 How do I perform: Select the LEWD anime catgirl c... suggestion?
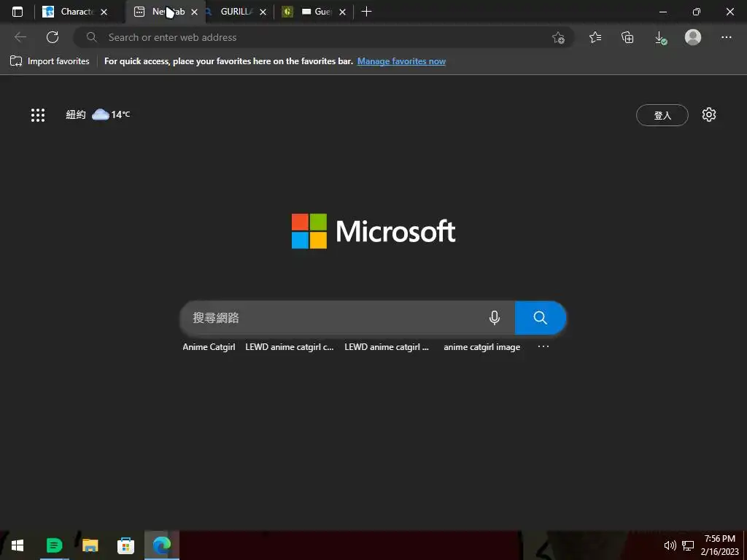pyautogui.click(x=289, y=347)
